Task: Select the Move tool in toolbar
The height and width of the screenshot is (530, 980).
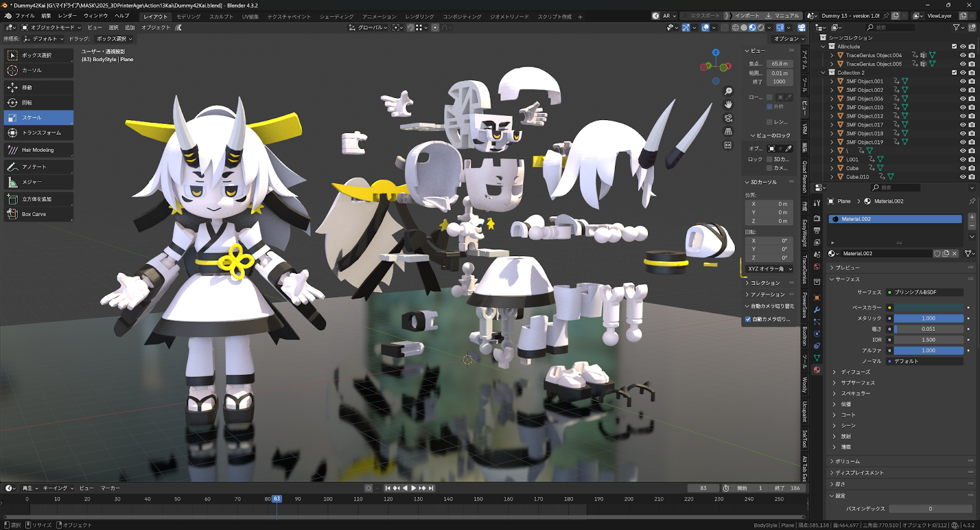Action: (38, 88)
